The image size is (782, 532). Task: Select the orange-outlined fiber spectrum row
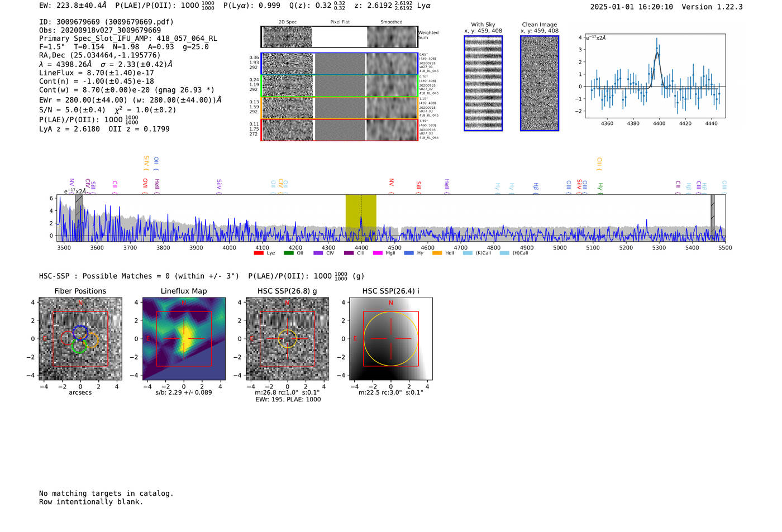(x=340, y=108)
